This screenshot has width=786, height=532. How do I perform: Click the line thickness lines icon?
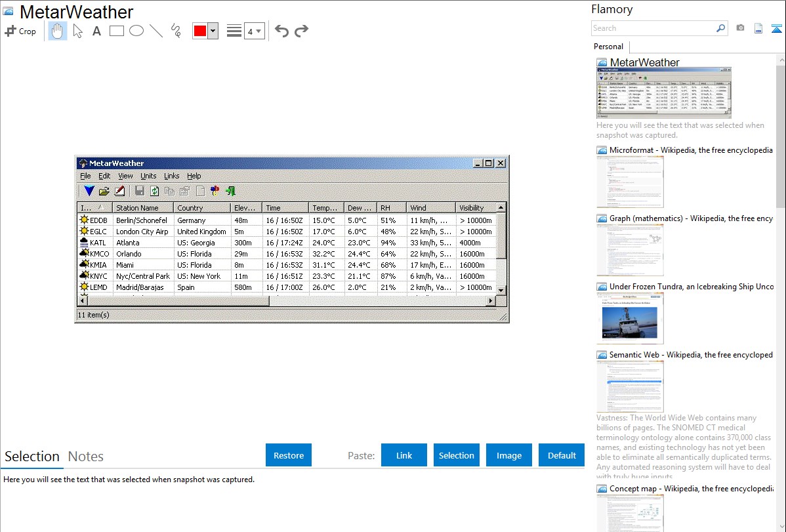pos(234,31)
